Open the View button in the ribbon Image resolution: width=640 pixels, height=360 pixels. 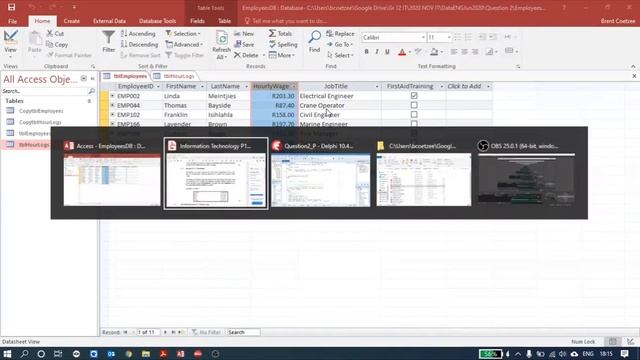10,43
